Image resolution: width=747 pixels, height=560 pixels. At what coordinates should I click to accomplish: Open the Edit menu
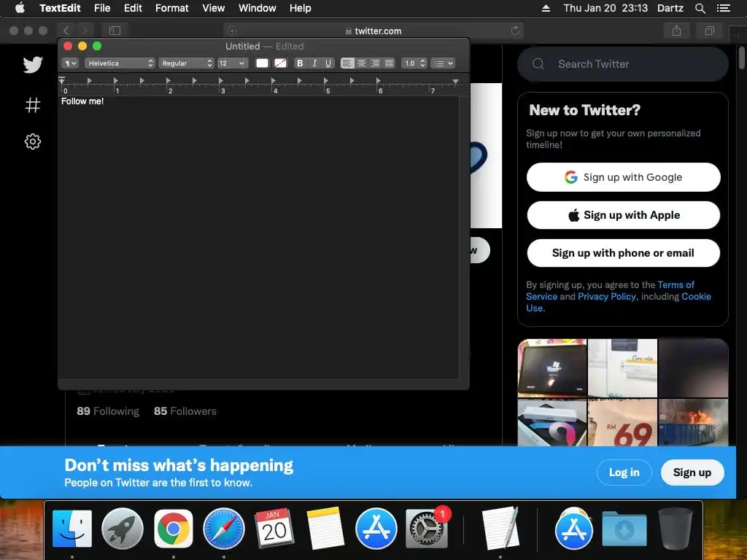133,8
